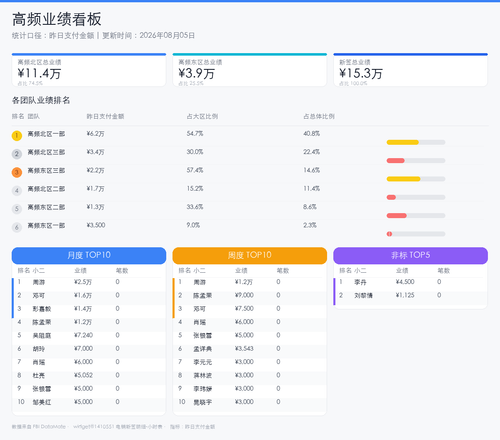Select team name 高频北区三部

tap(46, 152)
